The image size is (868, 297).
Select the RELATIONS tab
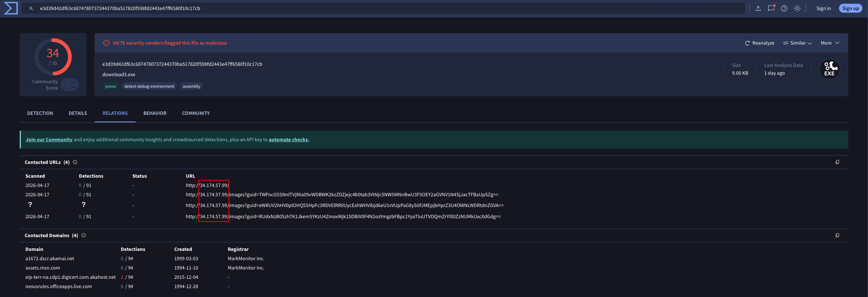click(115, 113)
